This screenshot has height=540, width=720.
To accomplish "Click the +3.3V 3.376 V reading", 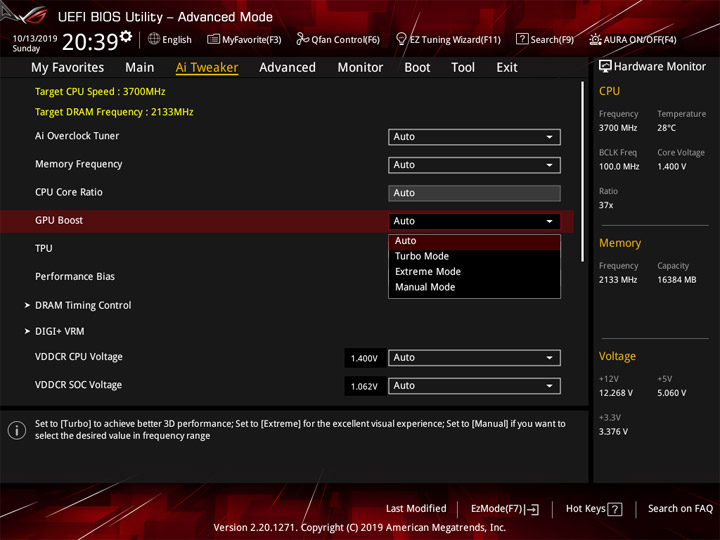I will click(613, 432).
